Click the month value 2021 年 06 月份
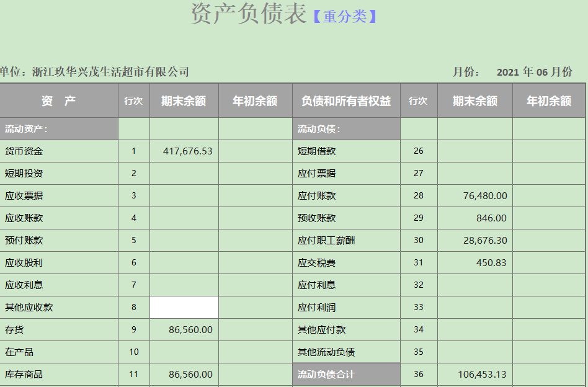Image resolution: width=588 pixels, height=387 pixels. pos(535,71)
